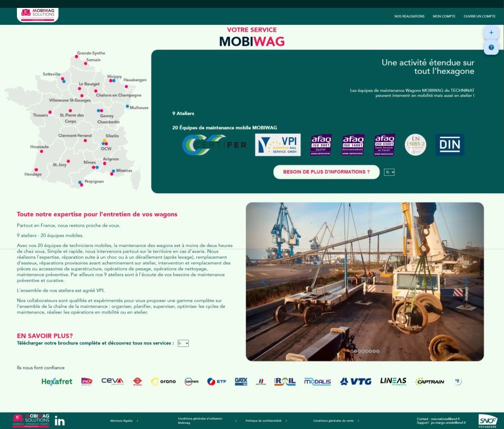Viewport: 504px width, 429px height.
Task: Open the brochure language dropdown
Action: pos(183,343)
